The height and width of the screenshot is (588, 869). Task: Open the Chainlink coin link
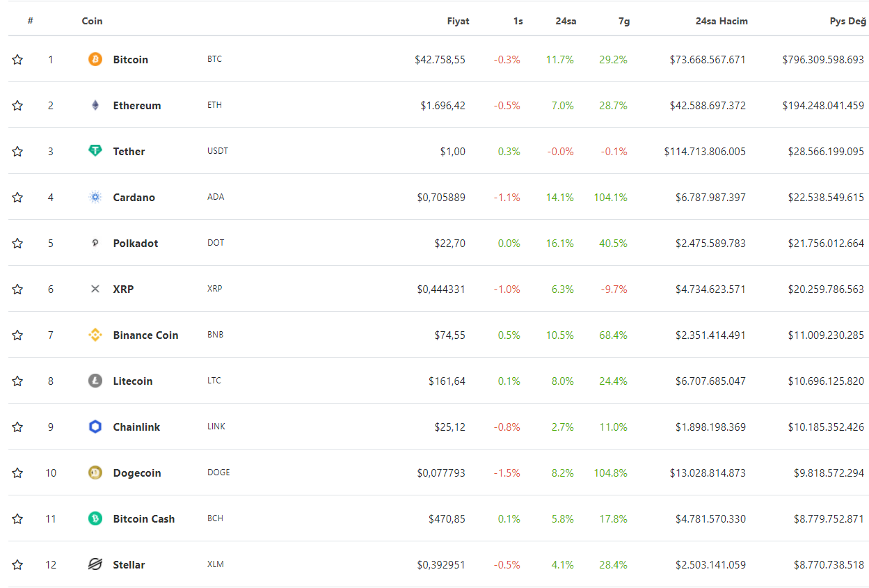(x=136, y=427)
